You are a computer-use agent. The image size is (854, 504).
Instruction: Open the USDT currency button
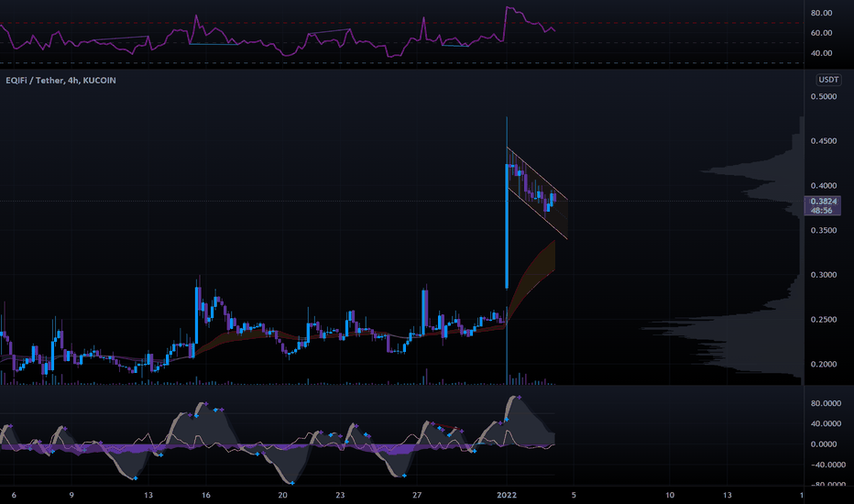click(828, 80)
